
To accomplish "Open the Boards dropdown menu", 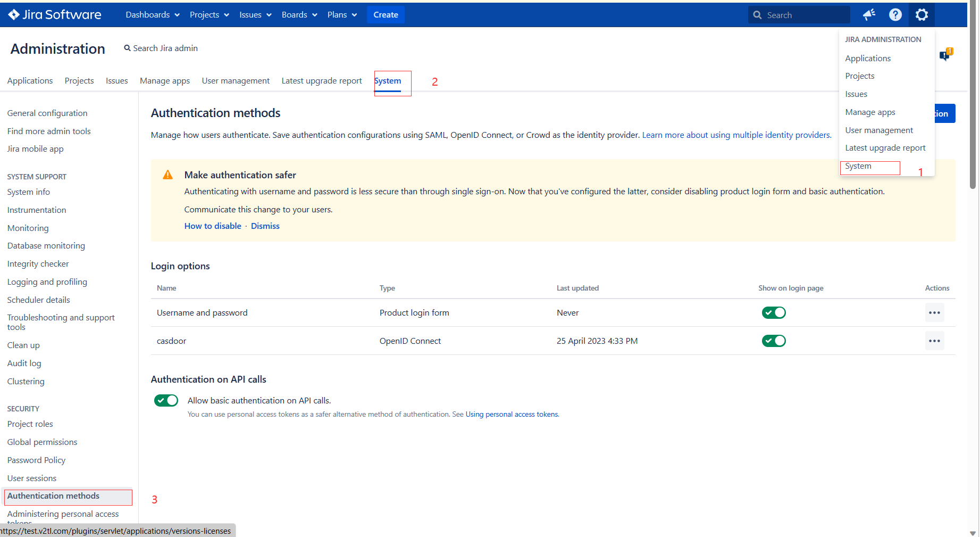I will (299, 14).
